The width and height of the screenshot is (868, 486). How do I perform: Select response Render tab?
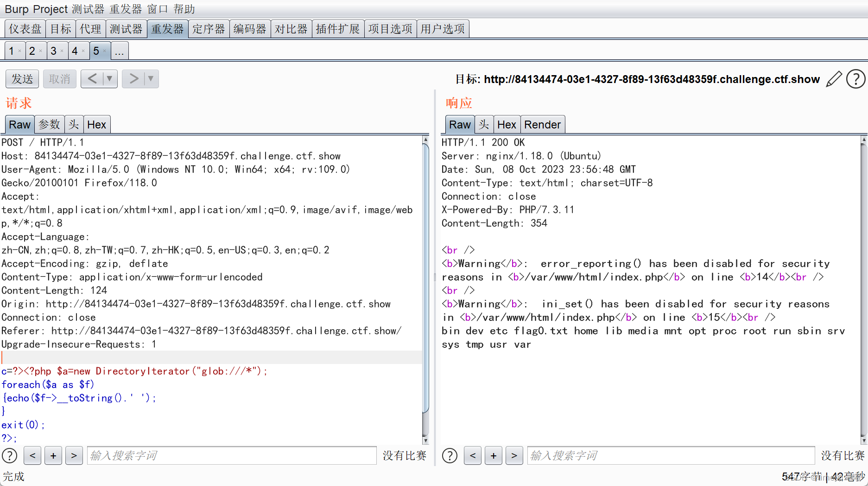click(x=543, y=124)
